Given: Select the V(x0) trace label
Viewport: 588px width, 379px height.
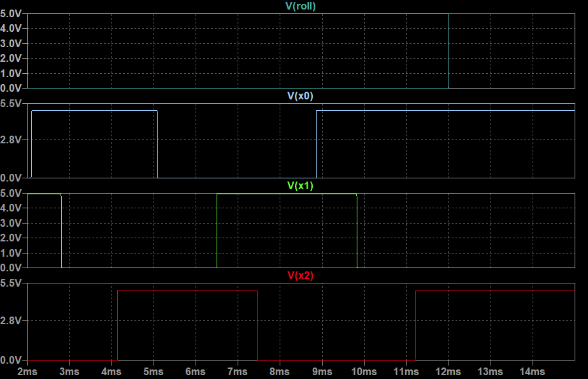Looking at the screenshot, I should (300, 96).
